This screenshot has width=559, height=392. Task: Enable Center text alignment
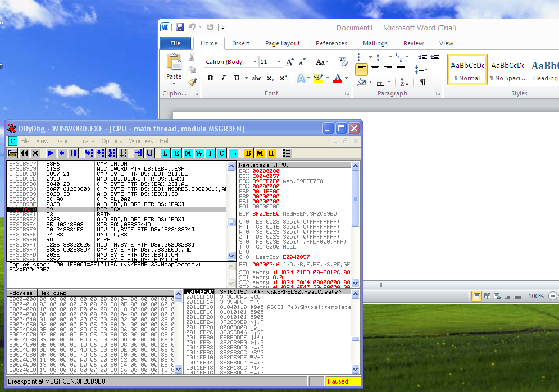point(375,70)
